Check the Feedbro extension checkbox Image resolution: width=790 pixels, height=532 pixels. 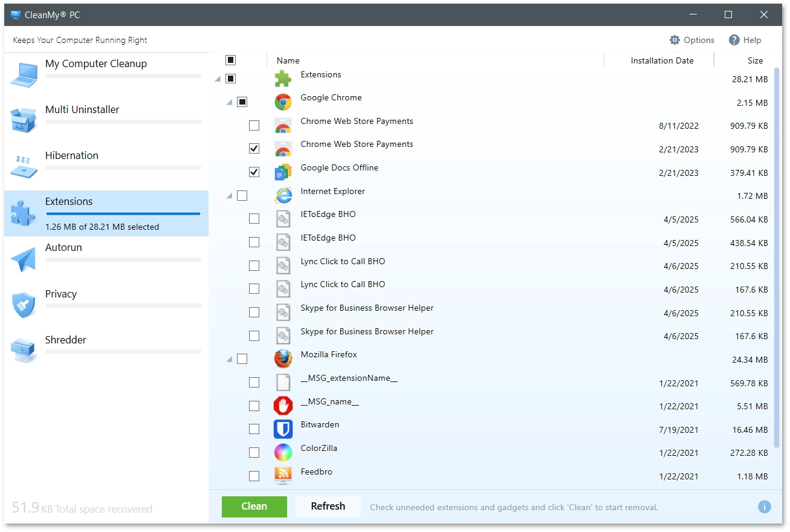[x=254, y=476]
